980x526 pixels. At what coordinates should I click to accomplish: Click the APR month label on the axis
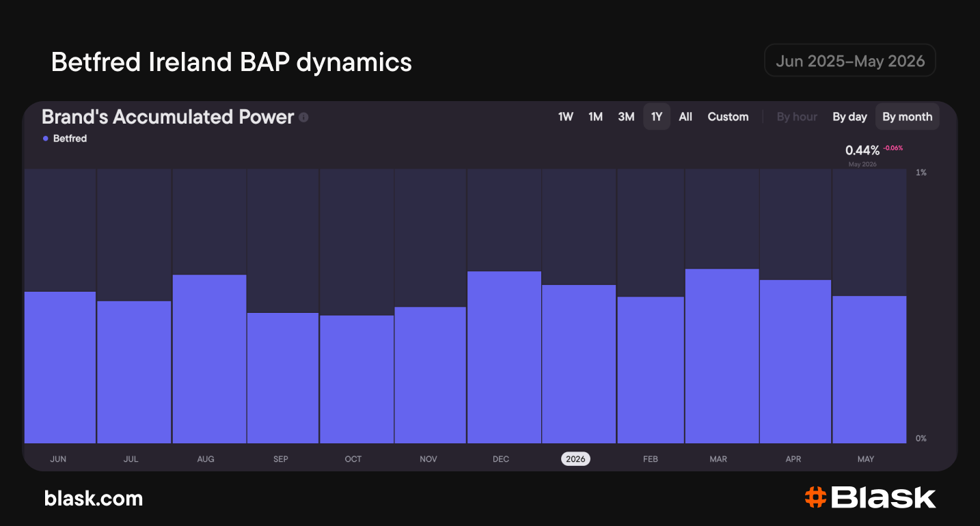coord(793,459)
